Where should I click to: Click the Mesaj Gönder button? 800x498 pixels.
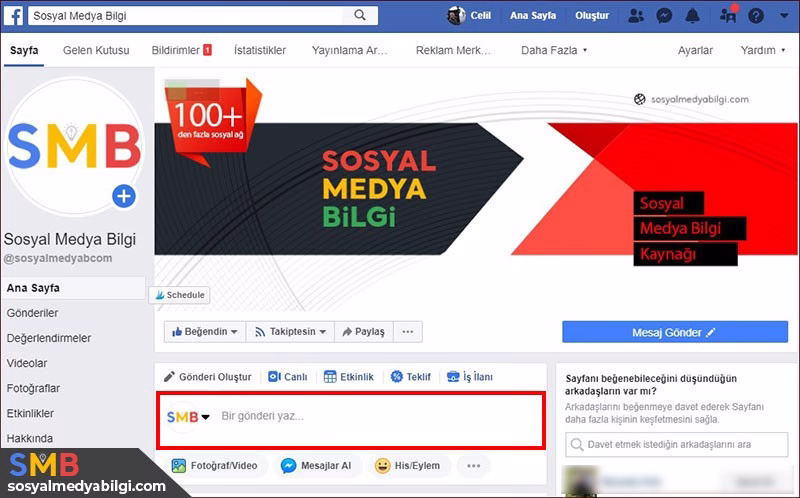tap(675, 332)
